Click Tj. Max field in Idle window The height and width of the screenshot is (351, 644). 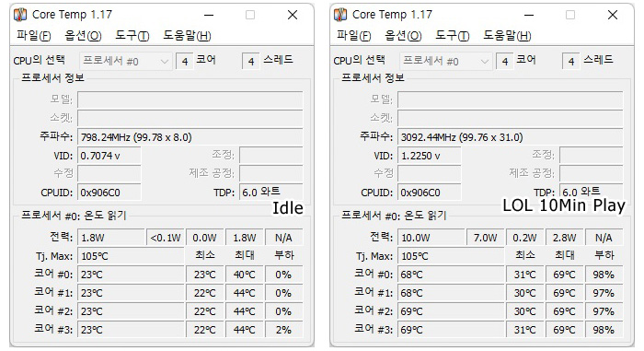click(131, 256)
